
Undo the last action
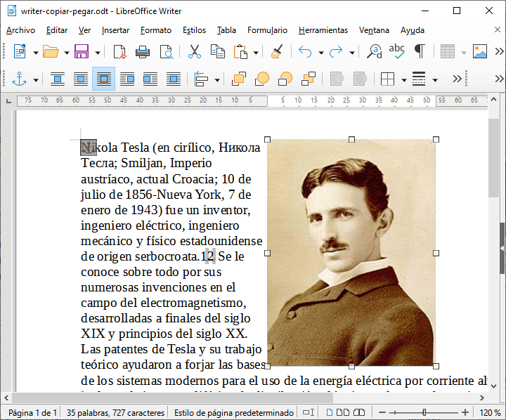click(305, 51)
